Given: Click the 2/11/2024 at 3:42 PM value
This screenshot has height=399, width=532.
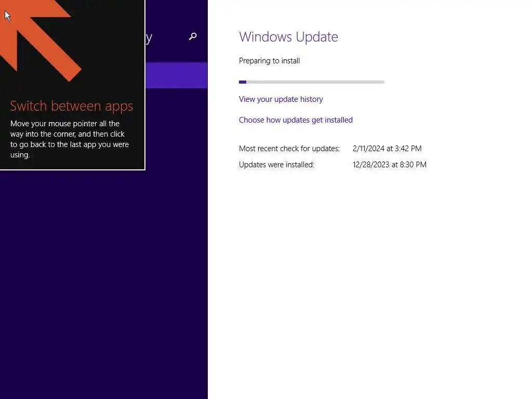Looking at the screenshot, I should pyautogui.click(x=387, y=149).
